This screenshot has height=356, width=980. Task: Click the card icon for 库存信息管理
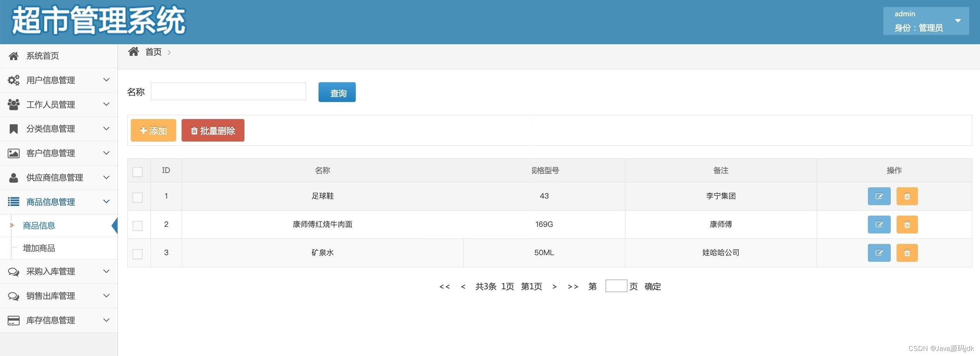tap(14, 321)
